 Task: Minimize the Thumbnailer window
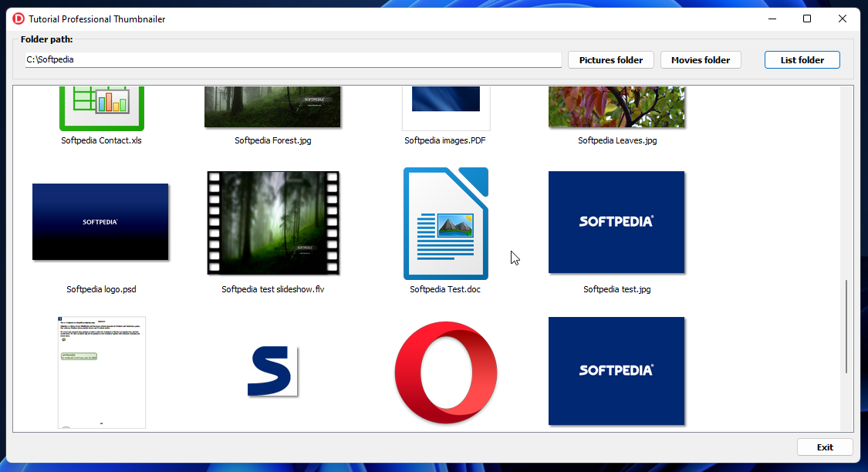[x=772, y=19]
